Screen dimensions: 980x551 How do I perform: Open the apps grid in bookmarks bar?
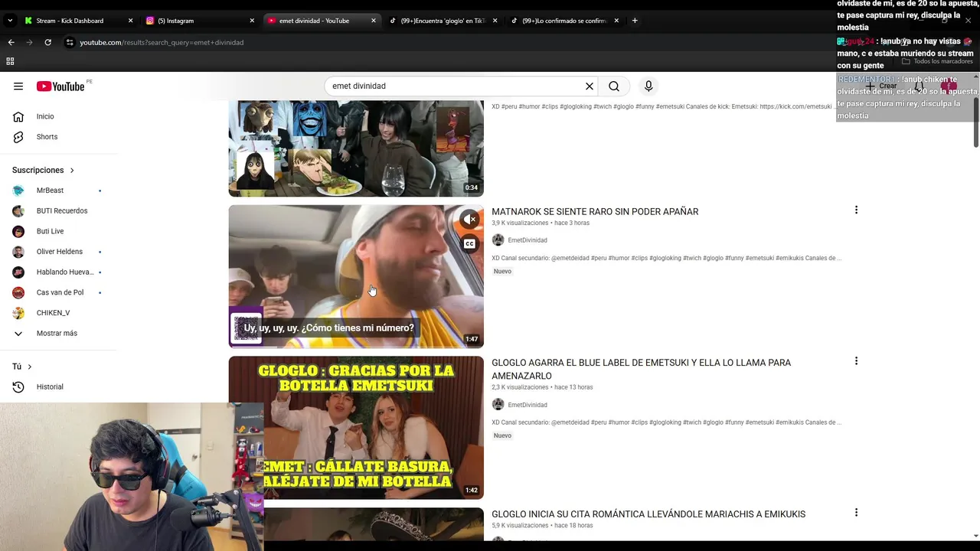point(10,61)
